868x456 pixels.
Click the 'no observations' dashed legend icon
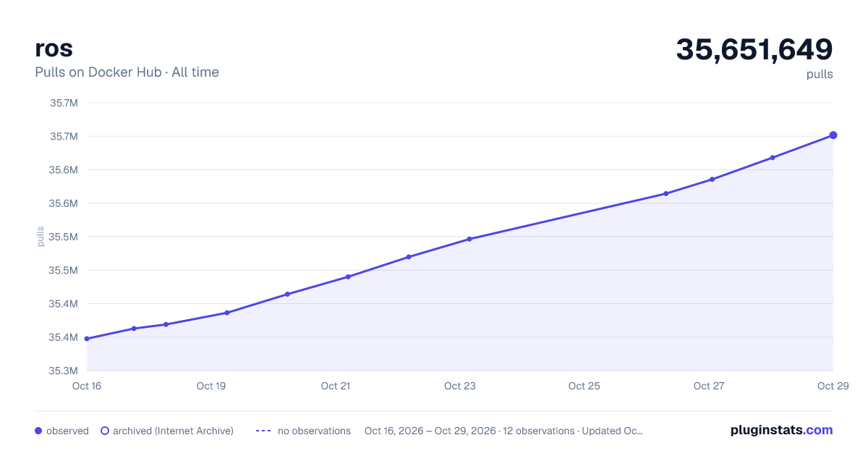click(x=263, y=431)
